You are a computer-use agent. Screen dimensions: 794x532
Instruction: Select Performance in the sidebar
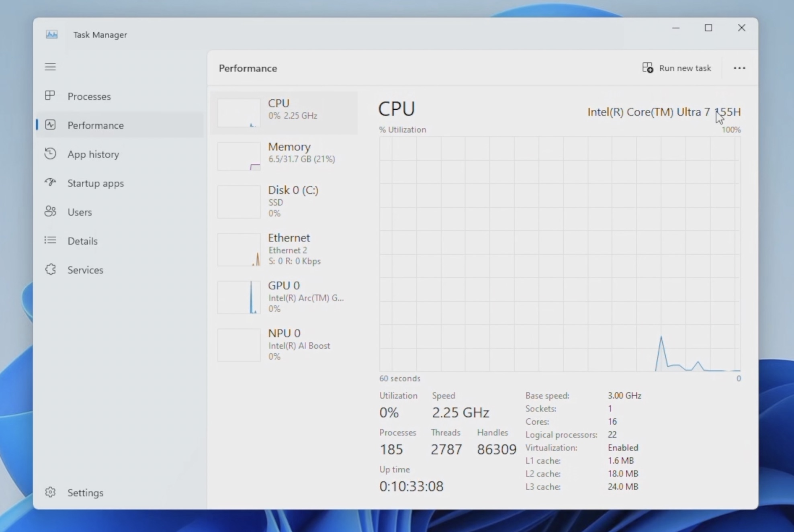tap(95, 125)
